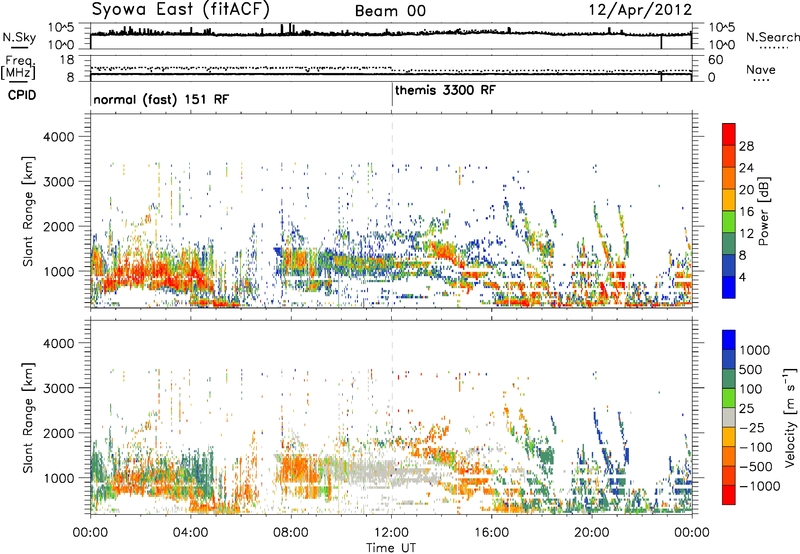
Task: Click the '16:00' time axis label
Action: [x=492, y=533]
